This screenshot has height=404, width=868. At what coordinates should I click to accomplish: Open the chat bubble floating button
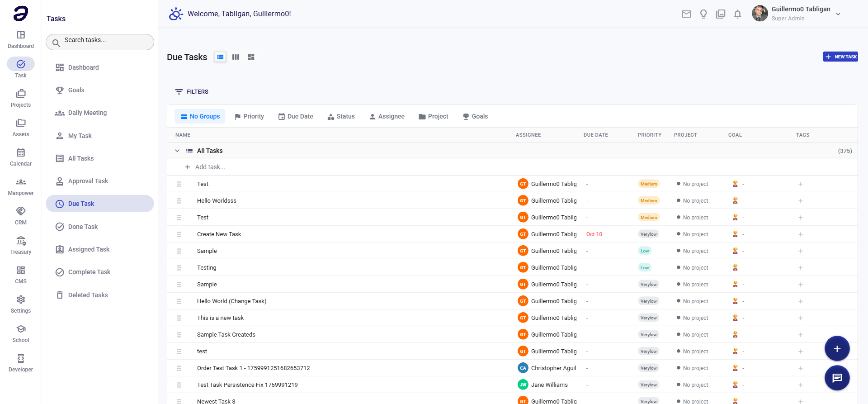(x=837, y=378)
